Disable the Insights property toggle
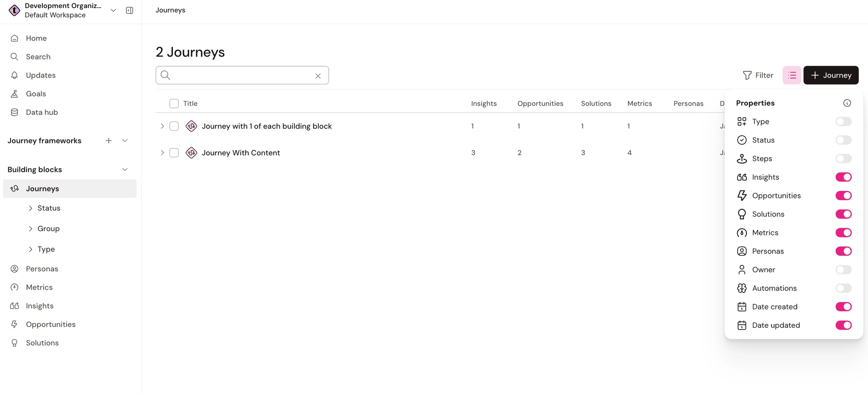 (843, 177)
